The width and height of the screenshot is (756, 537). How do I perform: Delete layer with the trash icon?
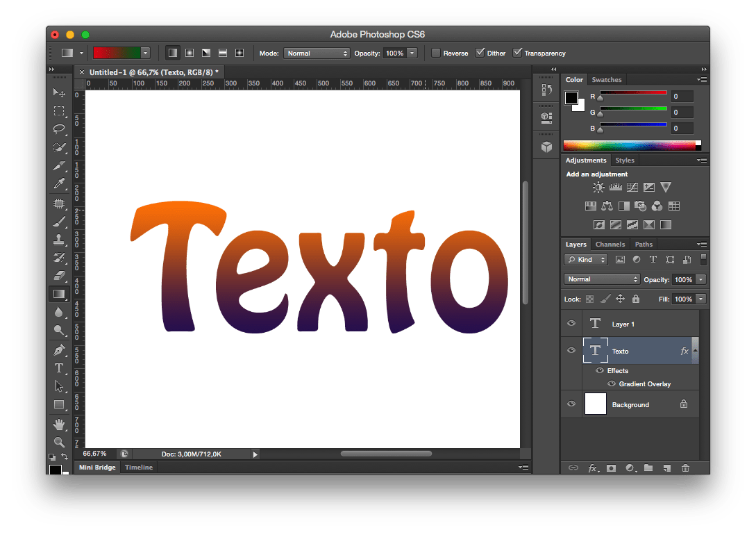[685, 468]
